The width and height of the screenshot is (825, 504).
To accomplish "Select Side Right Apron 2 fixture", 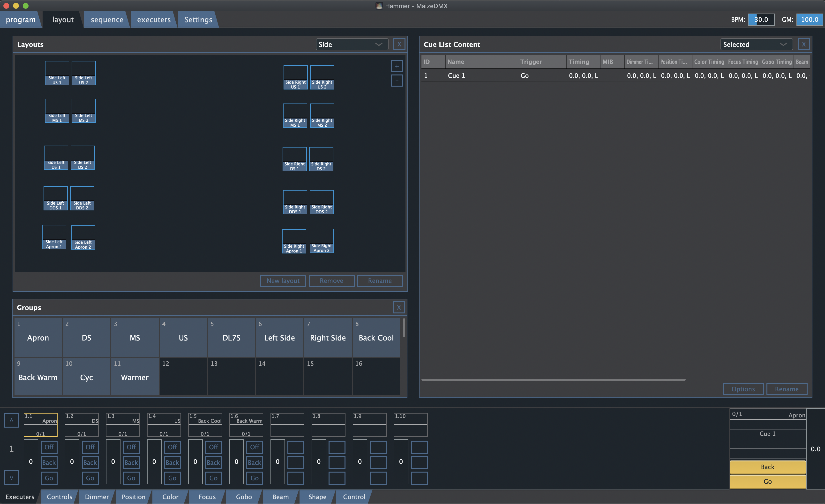I will coord(322,241).
